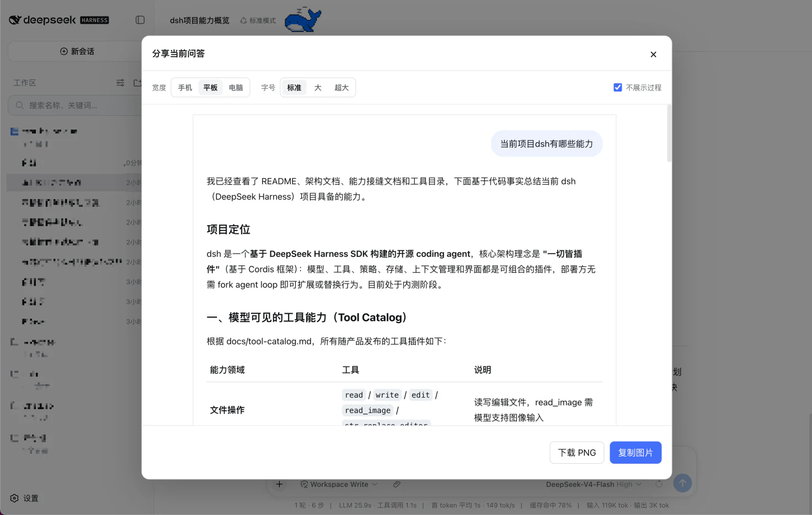
Task: Start a 新会话
Action: coord(77,51)
